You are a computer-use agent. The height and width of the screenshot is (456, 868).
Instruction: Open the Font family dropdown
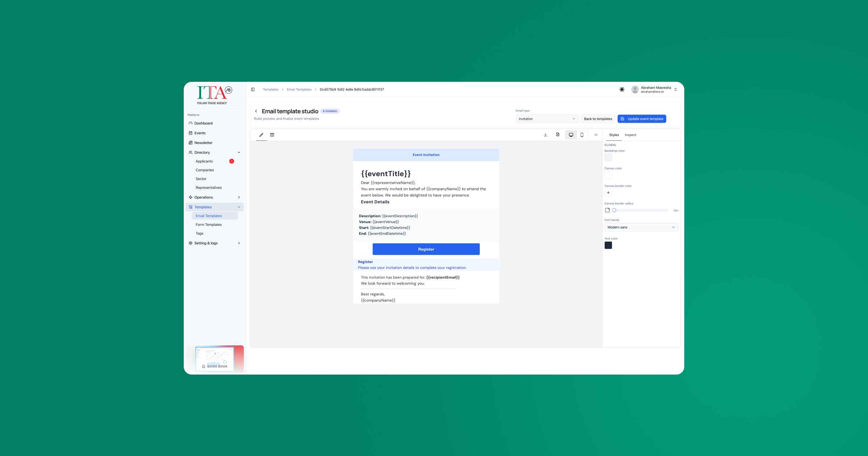click(x=641, y=227)
